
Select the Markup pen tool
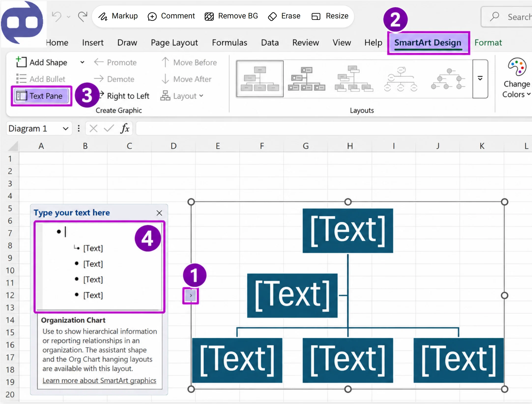point(118,16)
